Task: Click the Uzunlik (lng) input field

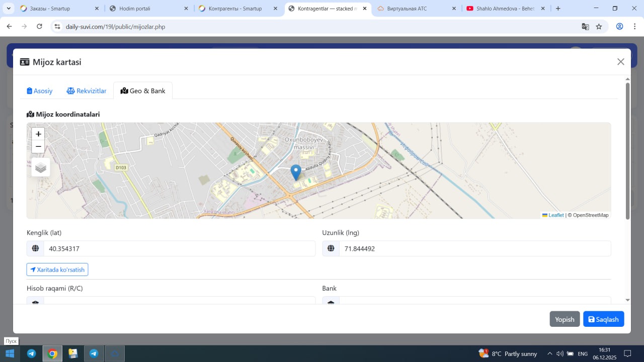Action: click(x=474, y=249)
